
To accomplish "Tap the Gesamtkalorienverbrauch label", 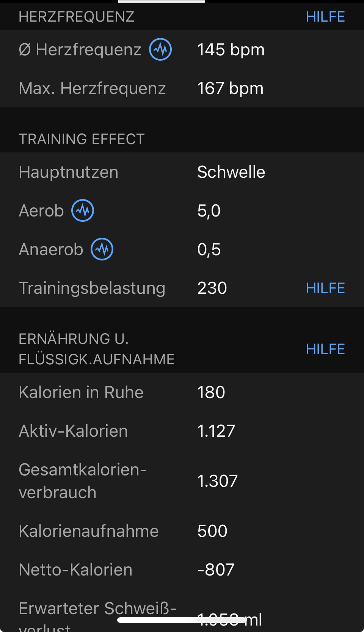I will [x=83, y=481].
